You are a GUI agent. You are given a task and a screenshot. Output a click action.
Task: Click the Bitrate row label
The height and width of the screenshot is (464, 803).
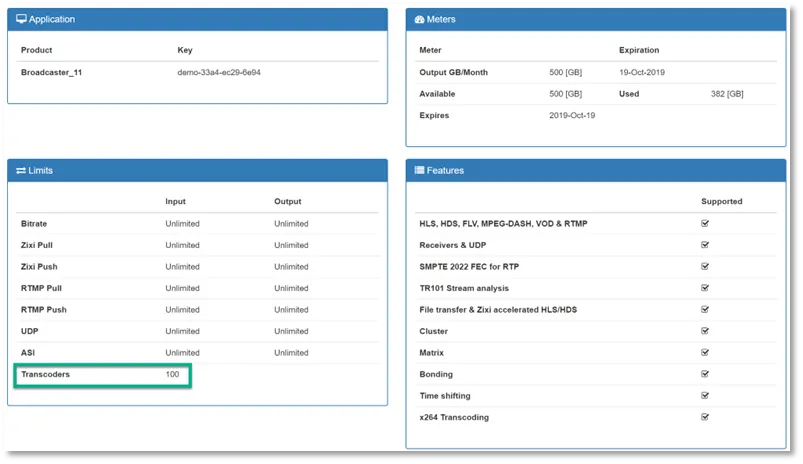click(34, 224)
